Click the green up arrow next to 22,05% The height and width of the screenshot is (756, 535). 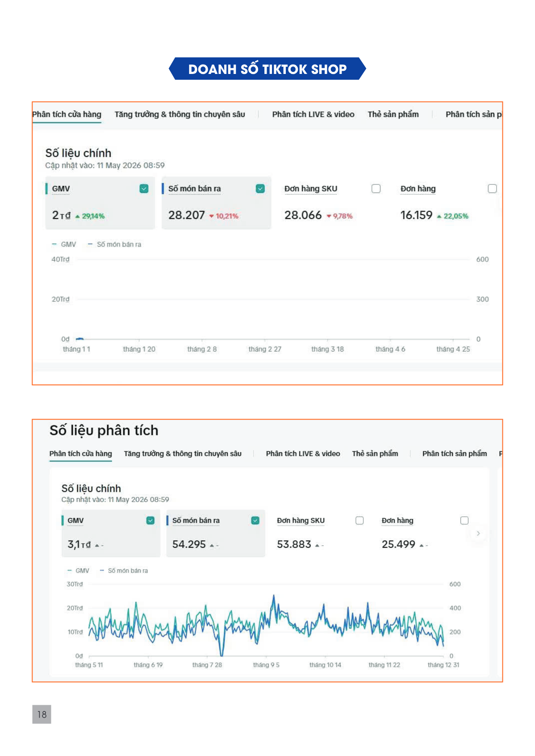439,217
